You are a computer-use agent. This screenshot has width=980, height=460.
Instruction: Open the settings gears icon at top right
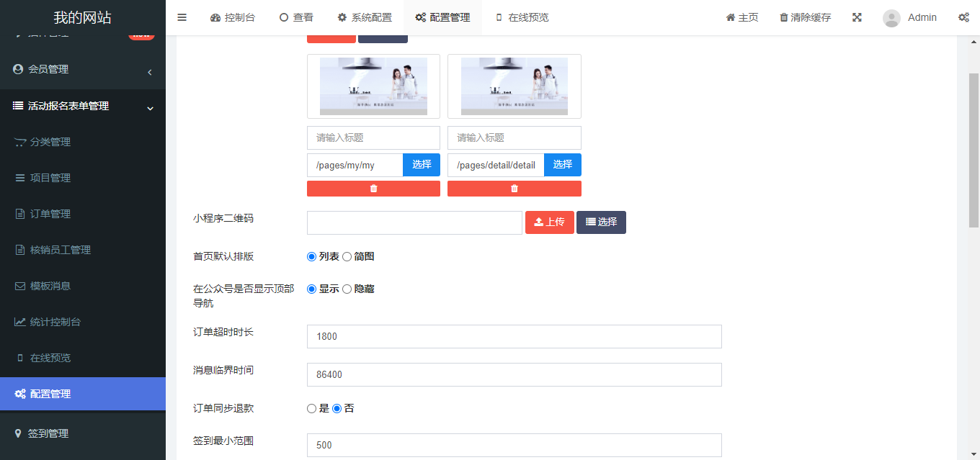(963, 17)
